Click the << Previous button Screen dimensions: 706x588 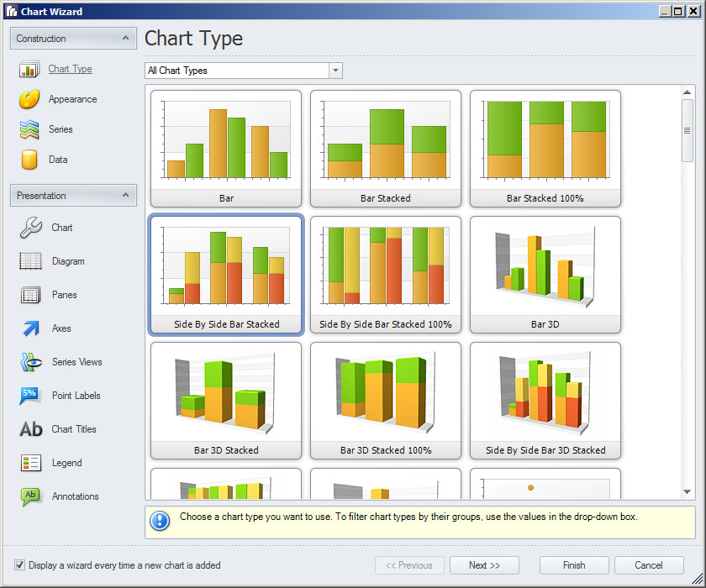[x=409, y=565]
